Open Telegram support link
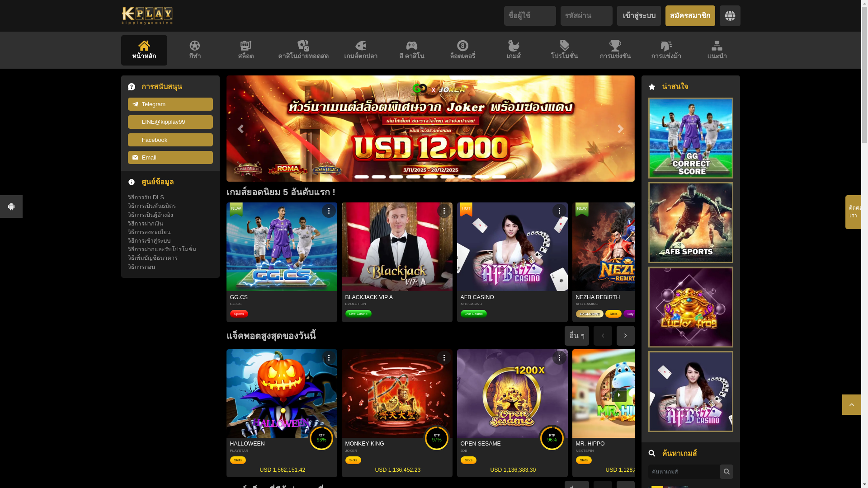The image size is (868, 488). 170,104
